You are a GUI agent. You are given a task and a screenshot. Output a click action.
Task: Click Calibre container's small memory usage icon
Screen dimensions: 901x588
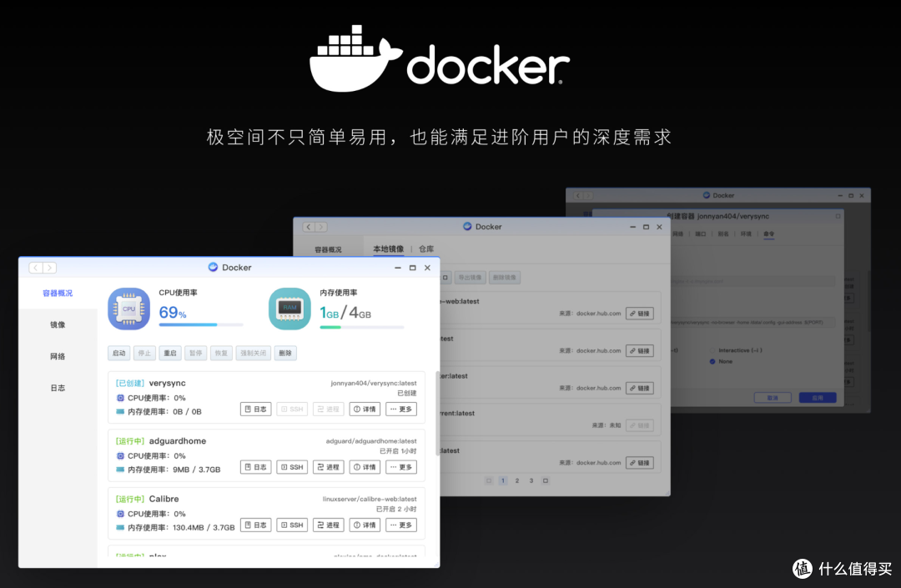[x=120, y=528]
